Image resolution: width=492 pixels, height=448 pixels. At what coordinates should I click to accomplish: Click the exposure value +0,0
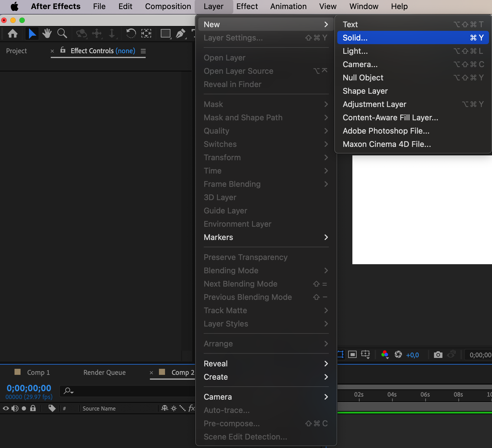click(413, 355)
